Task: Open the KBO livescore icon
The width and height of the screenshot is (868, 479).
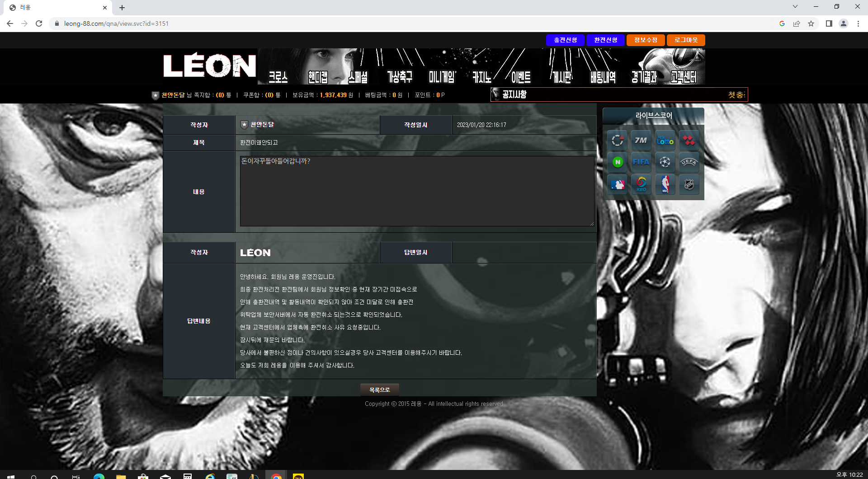Action: pyautogui.click(x=641, y=184)
